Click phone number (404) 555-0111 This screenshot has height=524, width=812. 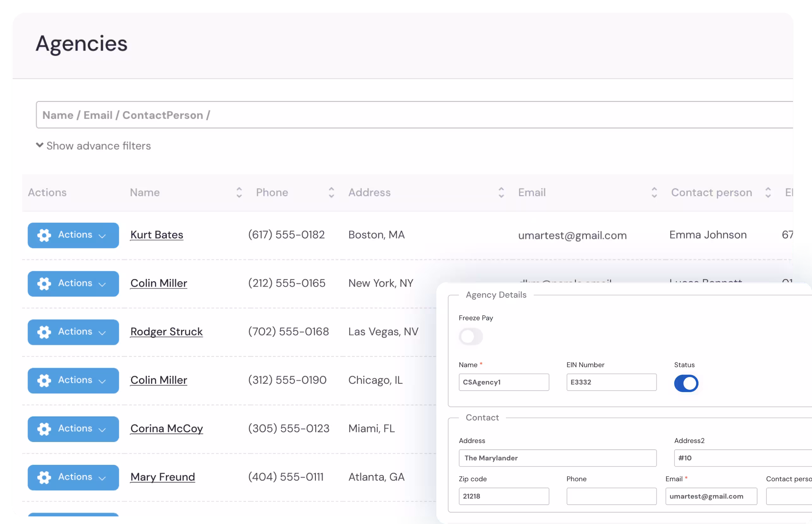click(286, 477)
